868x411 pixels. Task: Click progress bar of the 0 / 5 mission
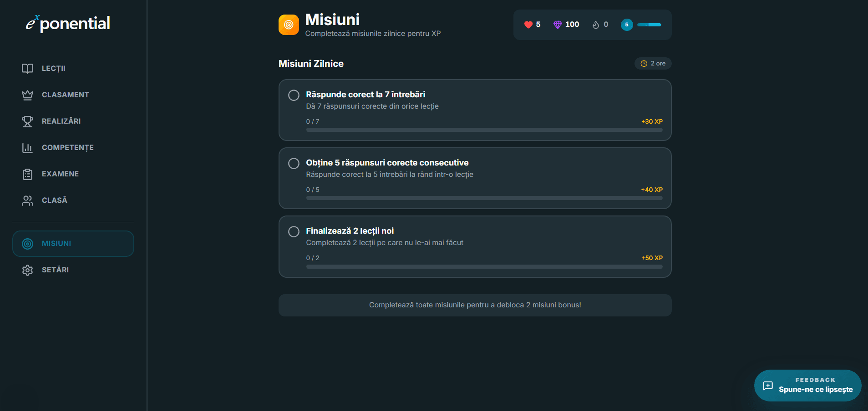click(x=484, y=198)
